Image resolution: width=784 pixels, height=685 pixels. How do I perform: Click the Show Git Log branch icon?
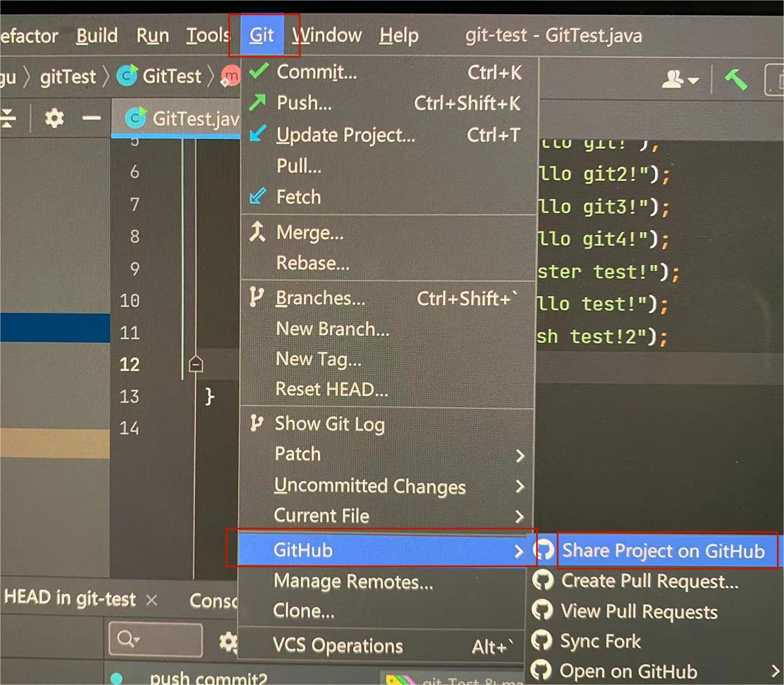(257, 423)
